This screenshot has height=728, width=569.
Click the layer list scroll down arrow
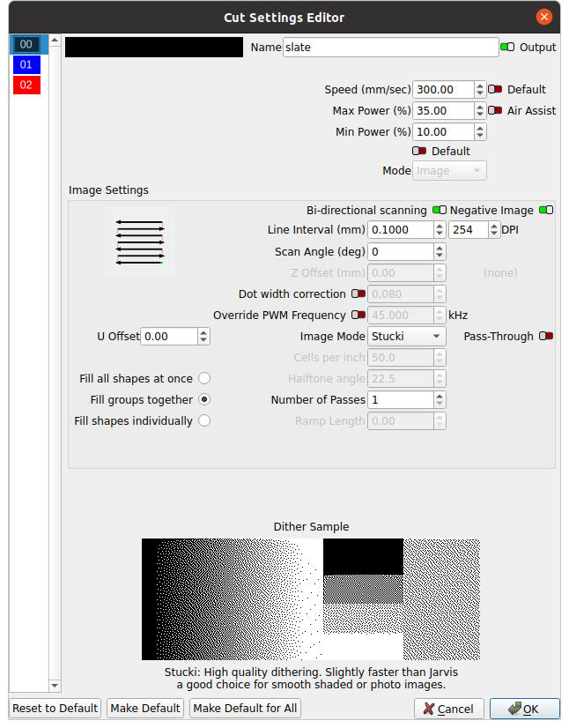pyautogui.click(x=55, y=686)
